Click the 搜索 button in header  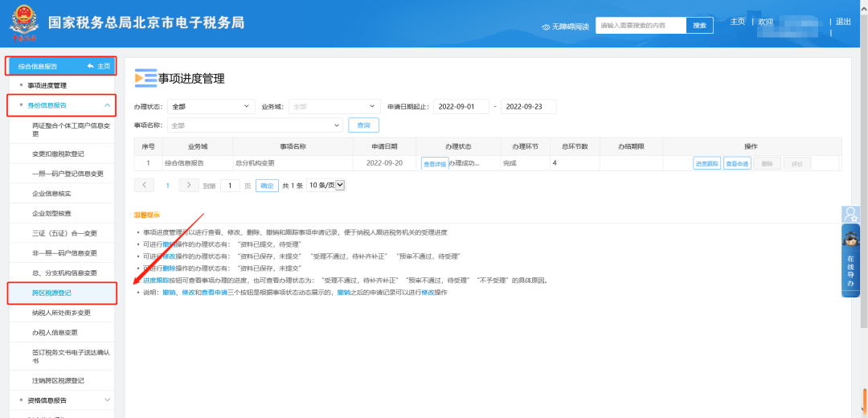(700, 26)
